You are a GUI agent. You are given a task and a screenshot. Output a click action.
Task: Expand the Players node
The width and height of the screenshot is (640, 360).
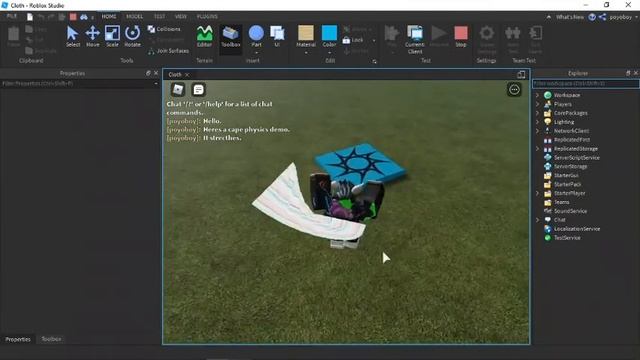[538, 104]
